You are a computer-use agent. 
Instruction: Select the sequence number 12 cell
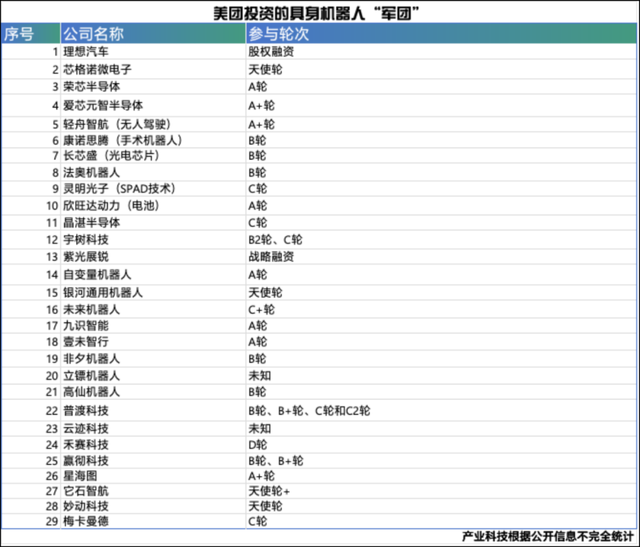click(x=31, y=240)
